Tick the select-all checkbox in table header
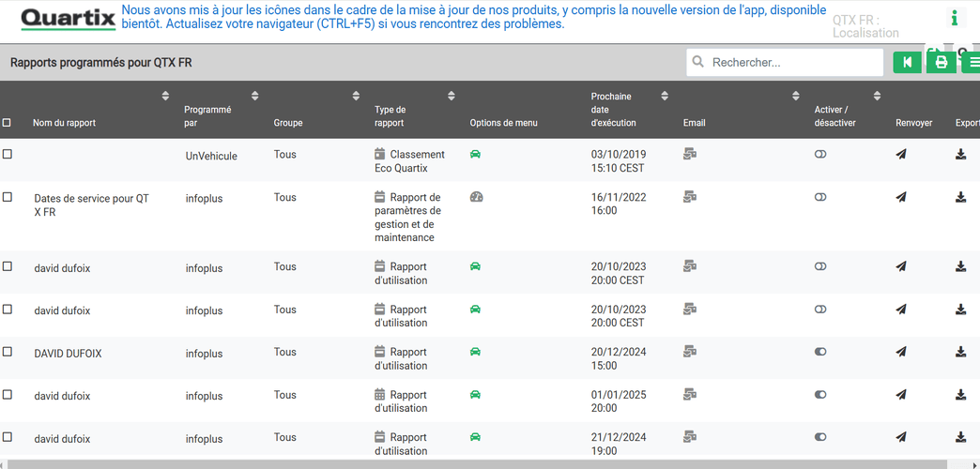This screenshot has width=980, height=469. click(7, 123)
